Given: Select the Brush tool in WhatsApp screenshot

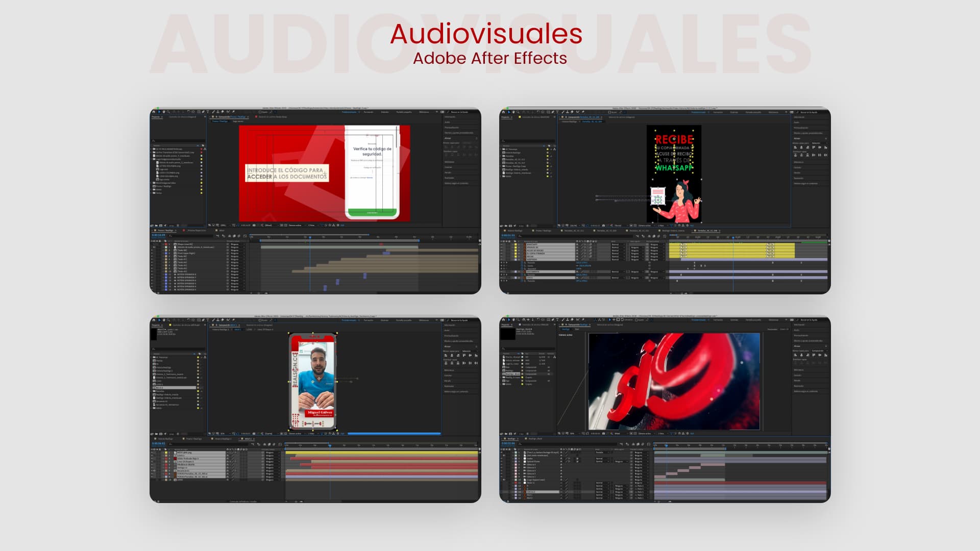Looking at the screenshot, I should (x=563, y=112).
